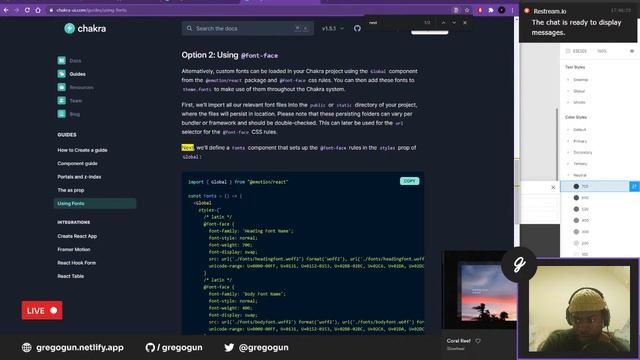Copy the code block with COPY button
This screenshot has height=360, width=640.
coord(409,181)
